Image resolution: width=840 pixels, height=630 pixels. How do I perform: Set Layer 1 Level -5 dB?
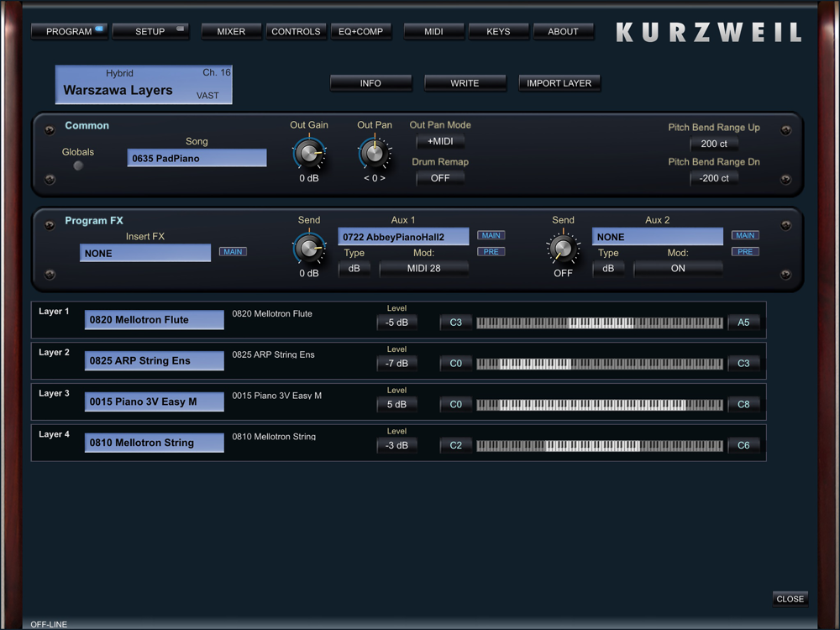[x=397, y=323]
